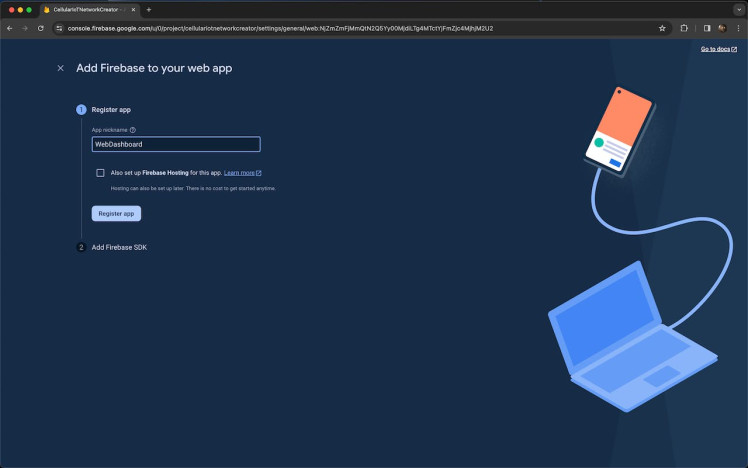
Task: Click the step 1 circle number icon
Action: point(81,110)
